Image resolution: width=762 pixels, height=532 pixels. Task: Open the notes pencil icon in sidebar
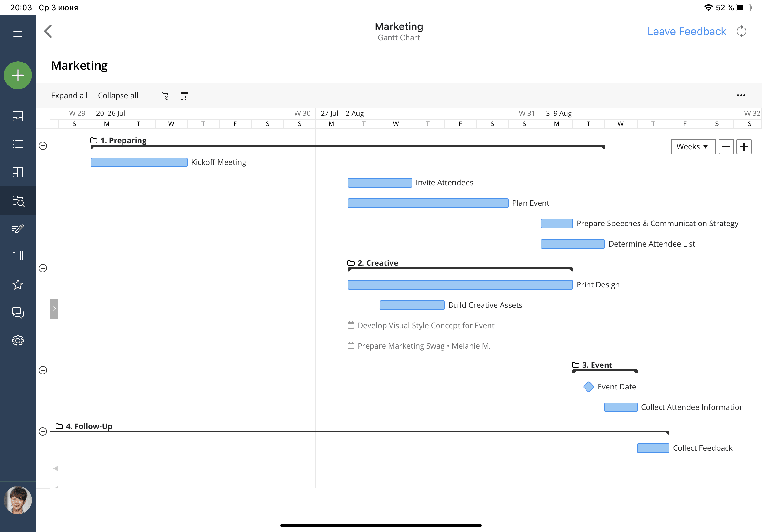click(18, 228)
